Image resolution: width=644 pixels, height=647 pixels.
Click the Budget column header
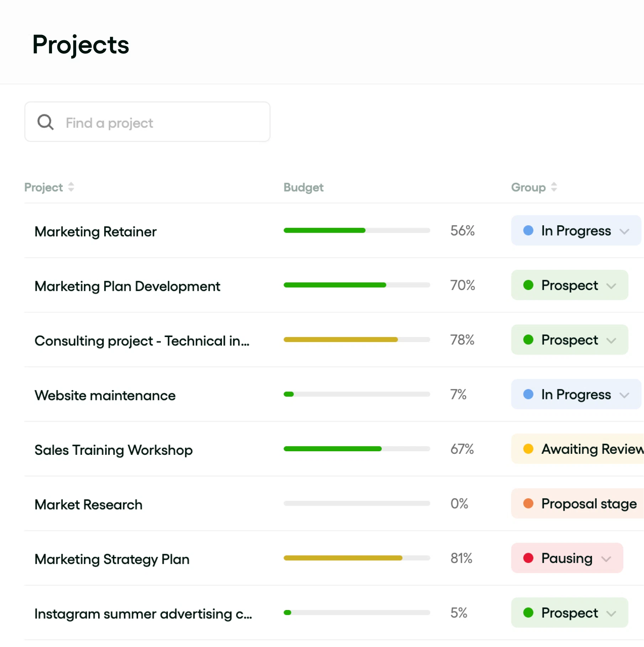click(303, 187)
